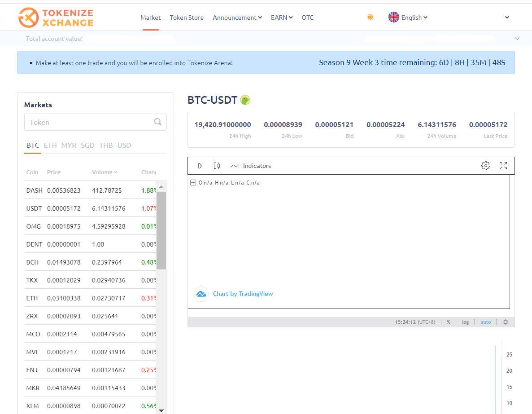Select the OMG market row
Screen dimensions: 532x414
90,226
